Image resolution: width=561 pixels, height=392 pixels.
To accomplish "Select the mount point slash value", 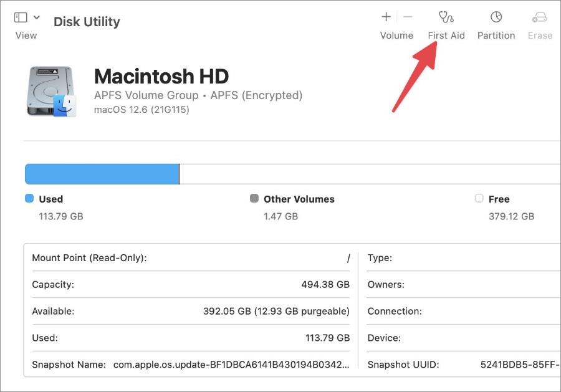I will point(348,258).
